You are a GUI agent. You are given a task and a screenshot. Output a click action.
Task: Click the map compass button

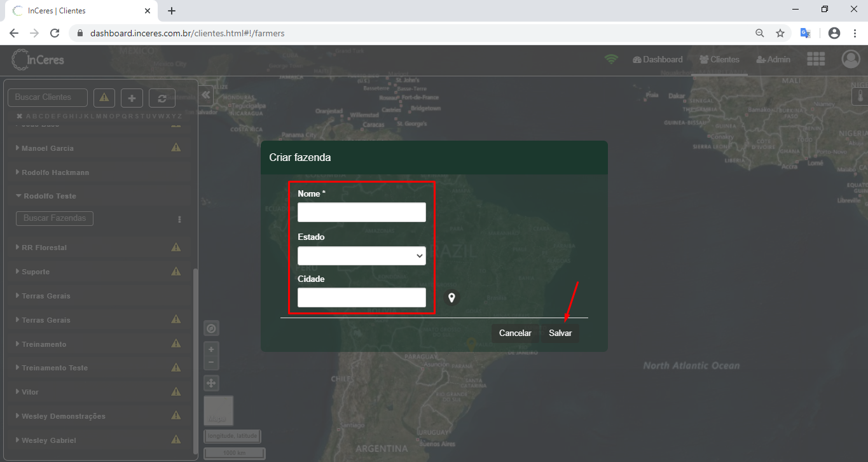click(212, 328)
